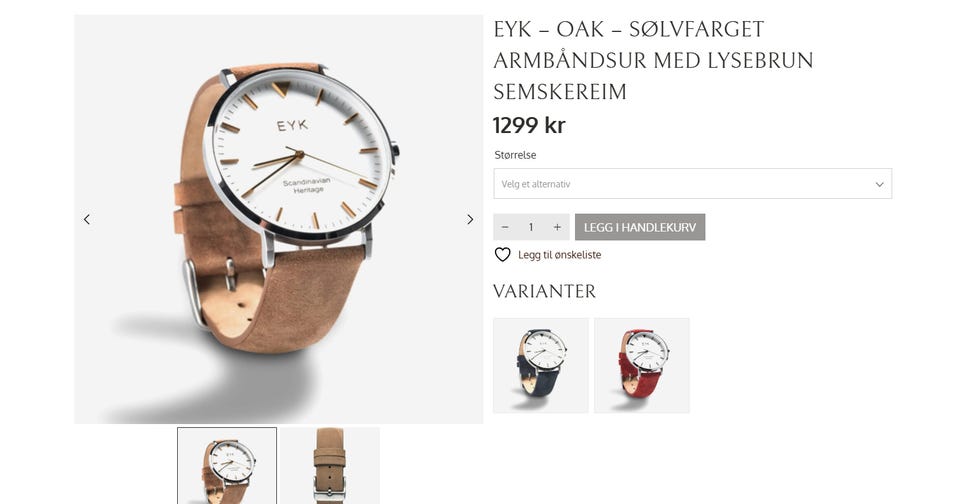Click the 1299 kr price text
Screen dimensions: 960x504
[x=529, y=126]
